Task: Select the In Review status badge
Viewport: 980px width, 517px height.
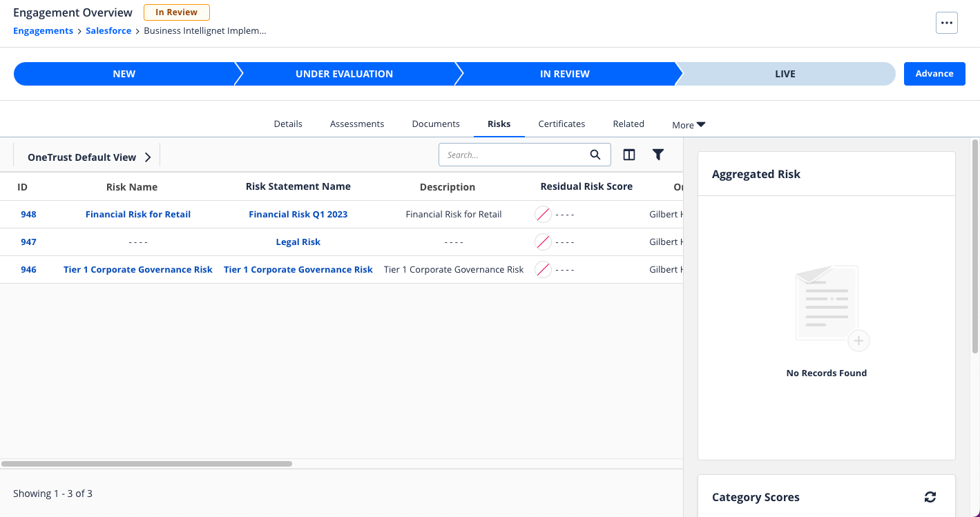Action: tap(176, 12)
